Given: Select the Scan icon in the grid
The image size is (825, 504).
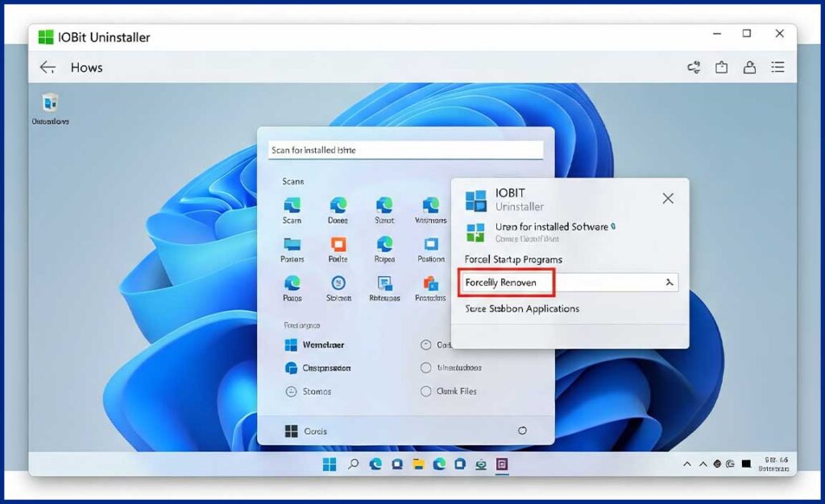Looking at the screenshot, I should click(291, 206).
